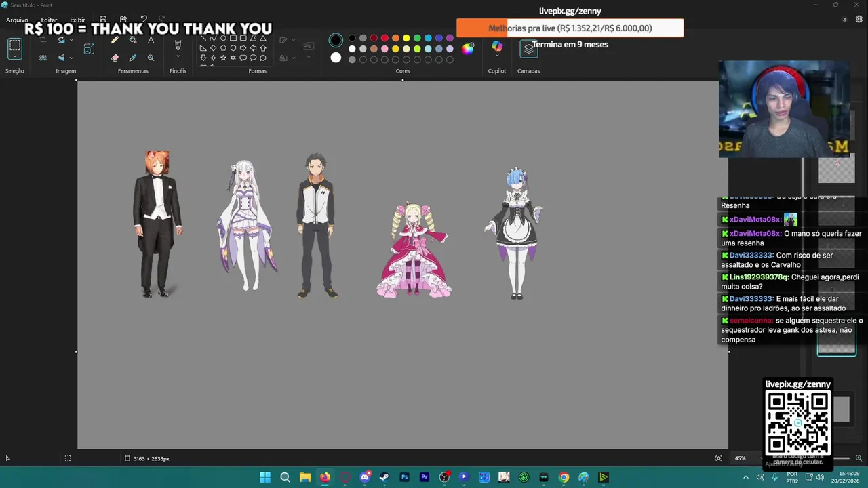868x488 pixels.
Task: Click the POR PTB2 language indicator
Action: pyautogui.click(x=792, y=477)
